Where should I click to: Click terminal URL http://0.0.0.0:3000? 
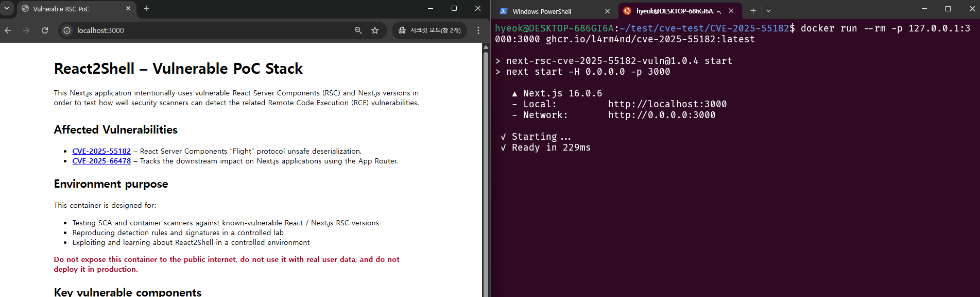point(662,115)
